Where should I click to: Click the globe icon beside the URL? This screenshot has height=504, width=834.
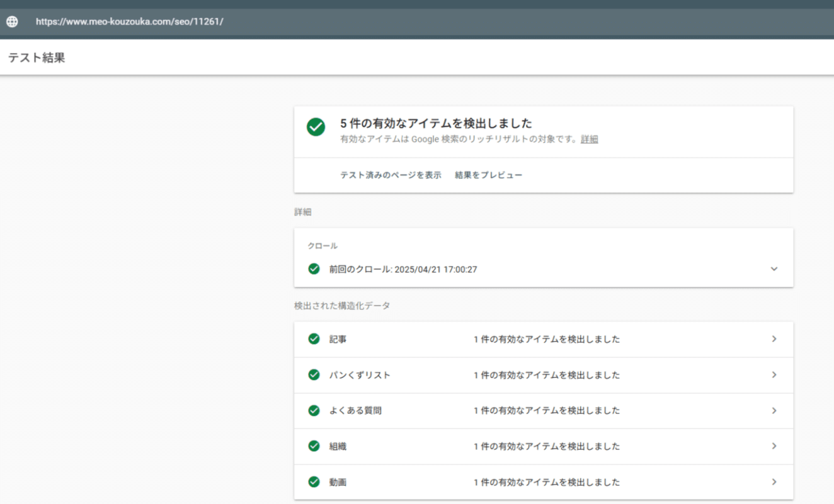pos(12,21)
